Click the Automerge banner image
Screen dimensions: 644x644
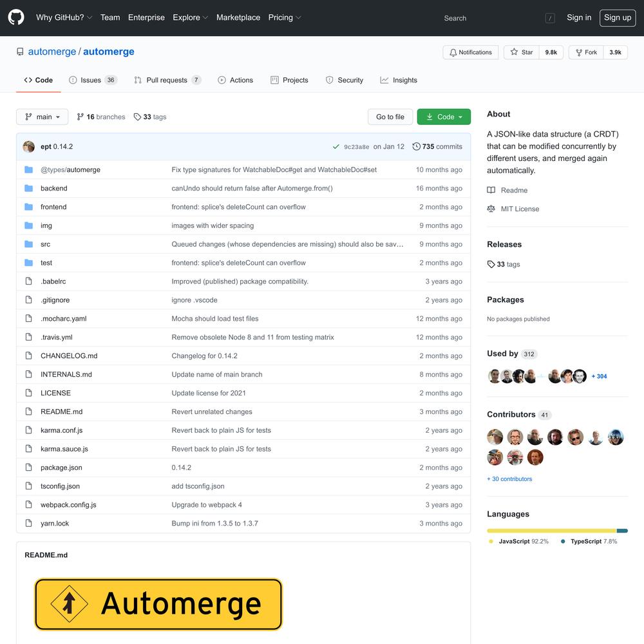tap(158, 604)
